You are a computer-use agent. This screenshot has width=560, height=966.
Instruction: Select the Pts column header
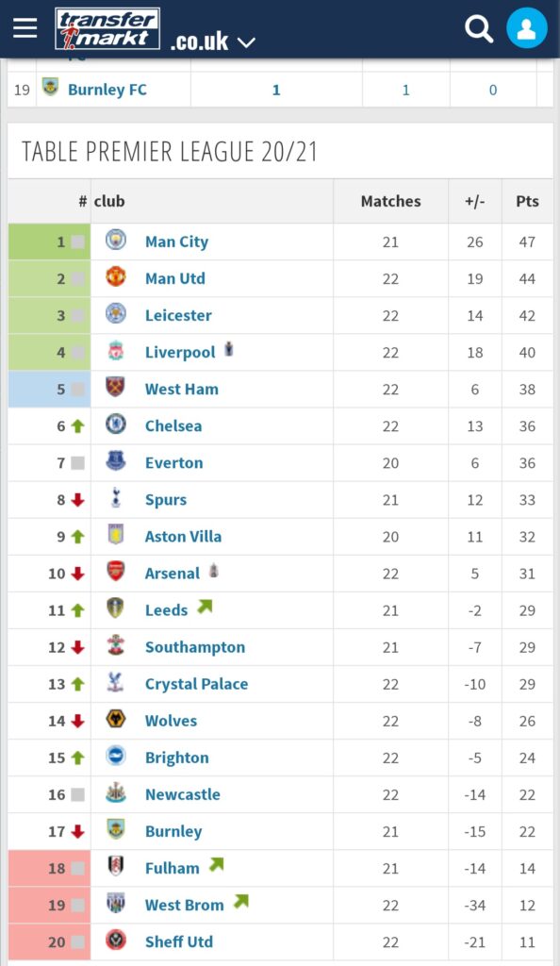click(527, 202)
